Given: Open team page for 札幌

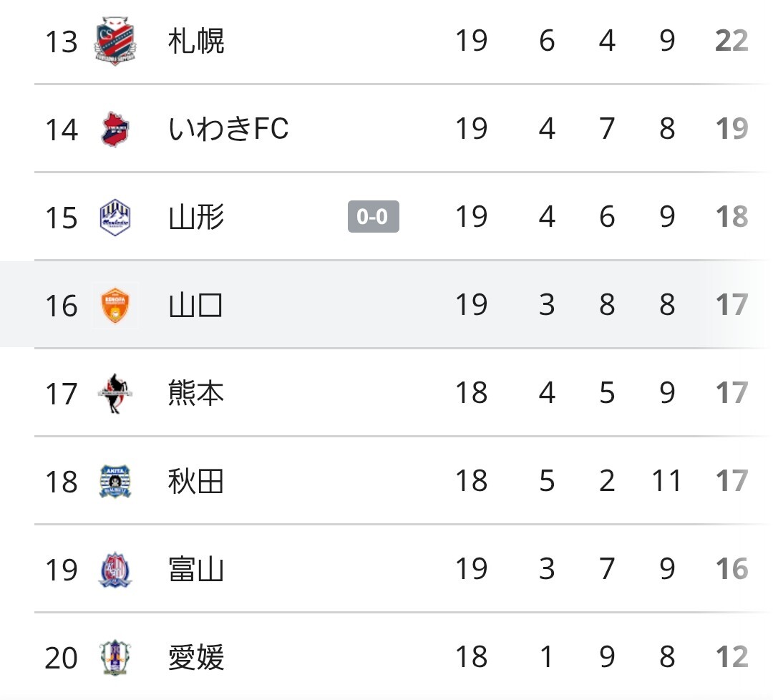Looking at the screenshot, I should (196, 41).
